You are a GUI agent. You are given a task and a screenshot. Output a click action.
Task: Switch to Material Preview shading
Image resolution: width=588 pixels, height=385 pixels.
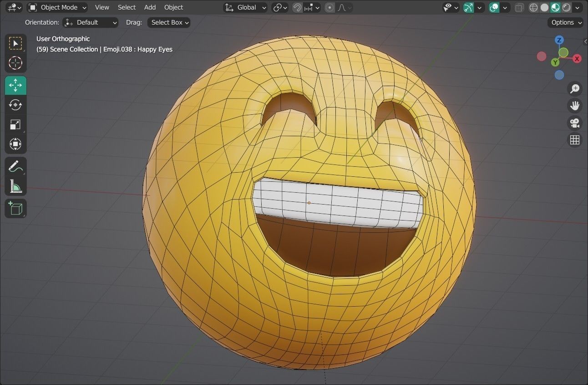556,7
